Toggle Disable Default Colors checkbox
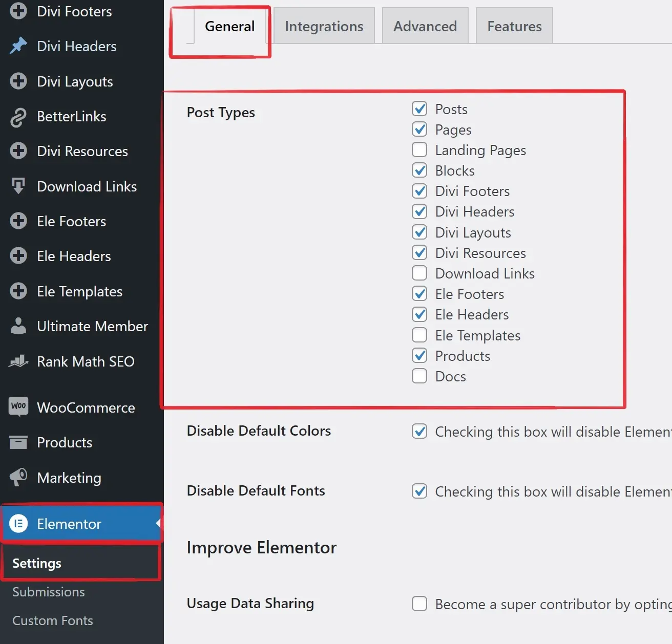Viewport: 672px width, 644px height. tap(419, 431)
